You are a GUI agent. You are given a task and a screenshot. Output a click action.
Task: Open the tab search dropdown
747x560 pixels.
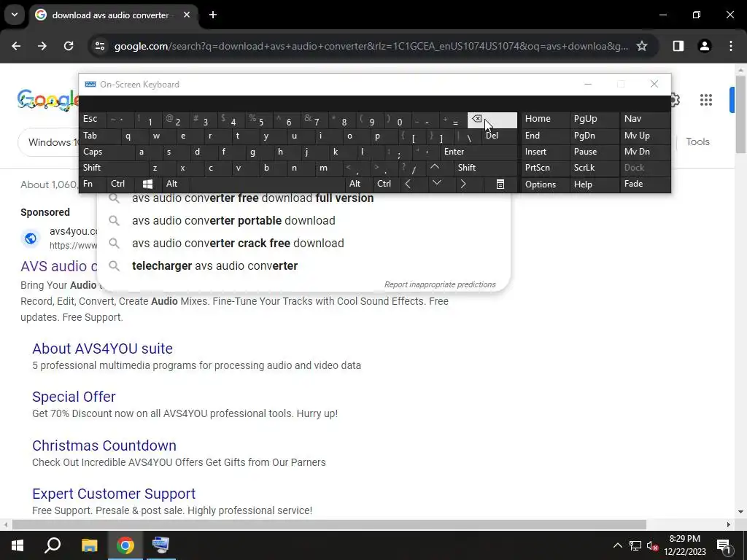coord(15,15)
